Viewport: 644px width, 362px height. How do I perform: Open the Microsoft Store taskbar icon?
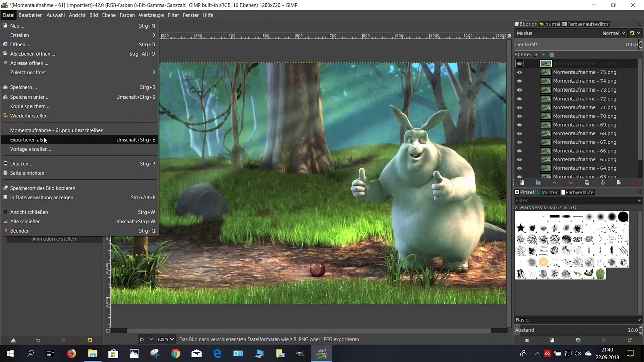pyautogui.click(x=113, y=353)
